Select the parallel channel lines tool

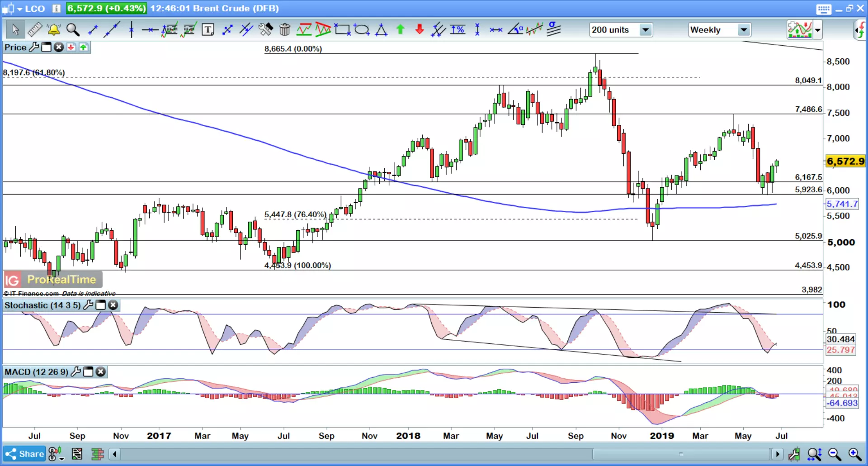(x=246, y=30)
